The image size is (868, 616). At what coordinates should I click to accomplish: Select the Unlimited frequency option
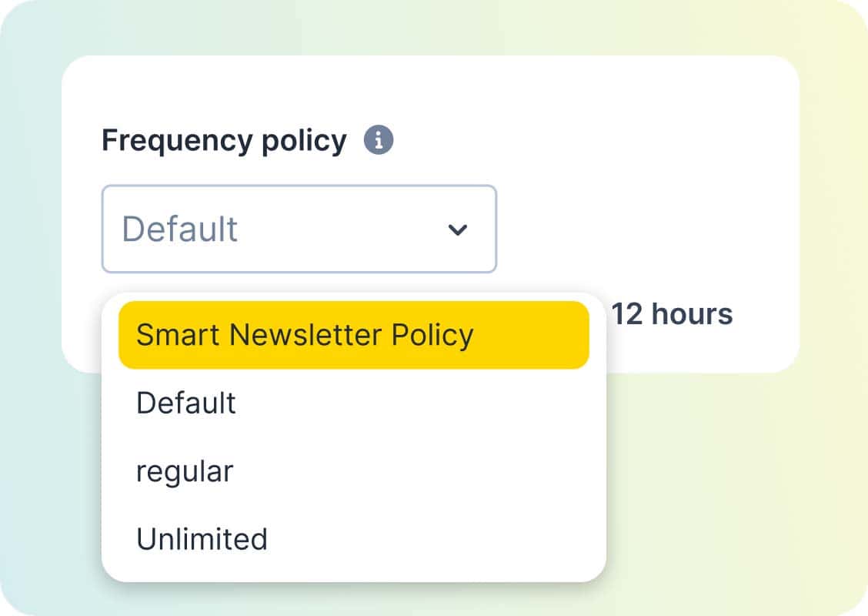202,539
